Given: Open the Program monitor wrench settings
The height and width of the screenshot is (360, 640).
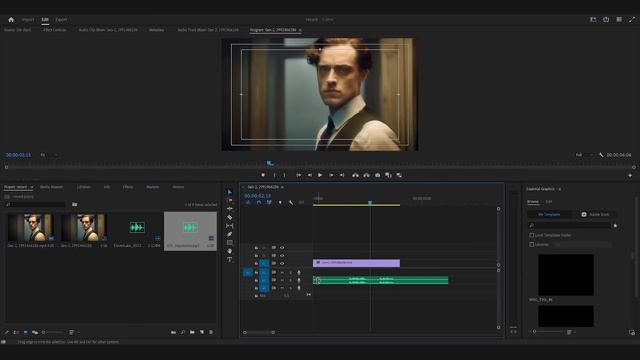Looking at the screenshot, I should 601,155.
